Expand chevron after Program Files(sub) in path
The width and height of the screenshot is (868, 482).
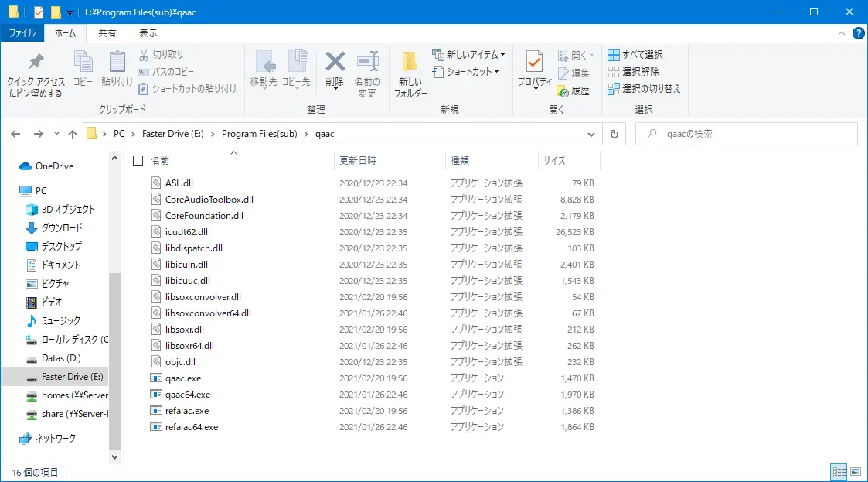point(307,134)
